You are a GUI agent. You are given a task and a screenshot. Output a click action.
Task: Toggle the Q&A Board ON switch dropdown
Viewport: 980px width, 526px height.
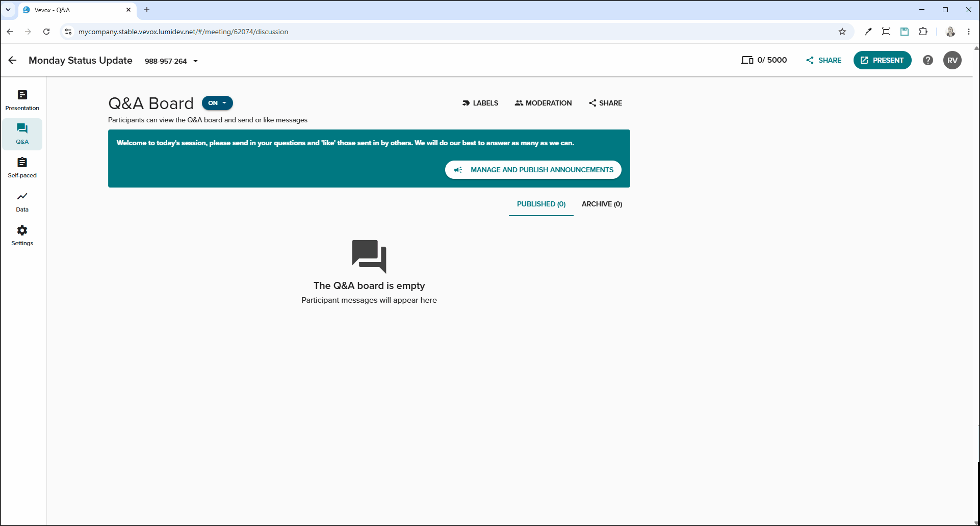pyautogui.click(x=217, y=103)
